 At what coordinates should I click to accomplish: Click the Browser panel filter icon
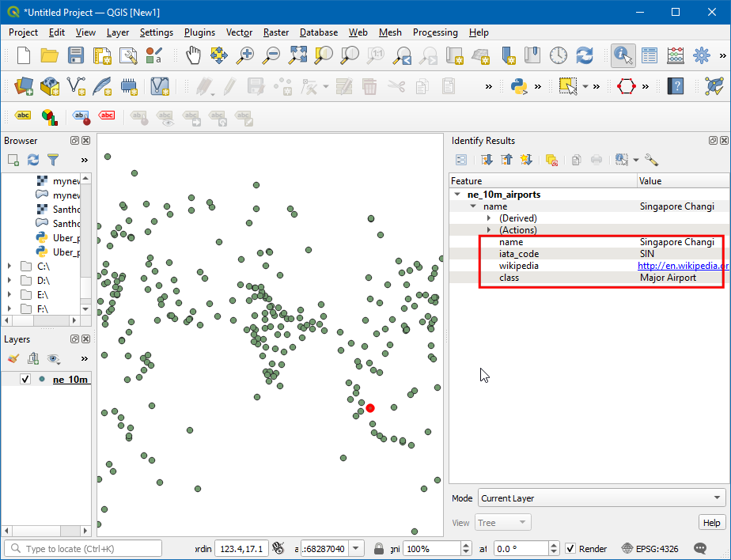[53, 160]
